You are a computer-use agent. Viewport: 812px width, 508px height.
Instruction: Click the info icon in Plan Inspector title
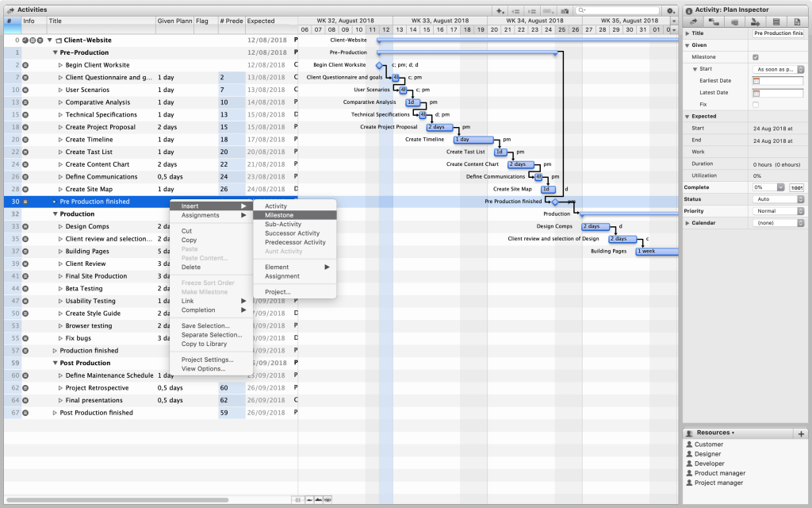689,10
